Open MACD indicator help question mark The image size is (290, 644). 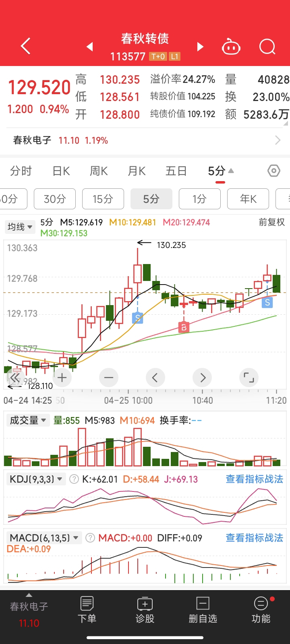click(90, 538)
